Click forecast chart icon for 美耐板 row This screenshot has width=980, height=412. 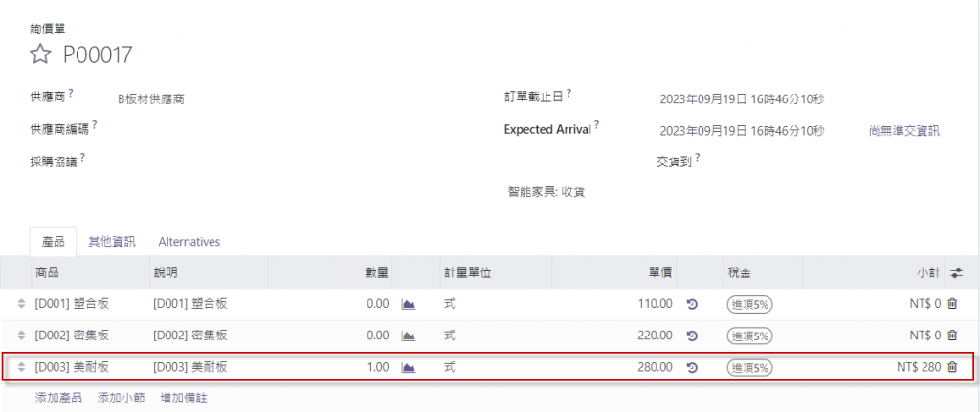pyautogui.click(x=408, y=367)
